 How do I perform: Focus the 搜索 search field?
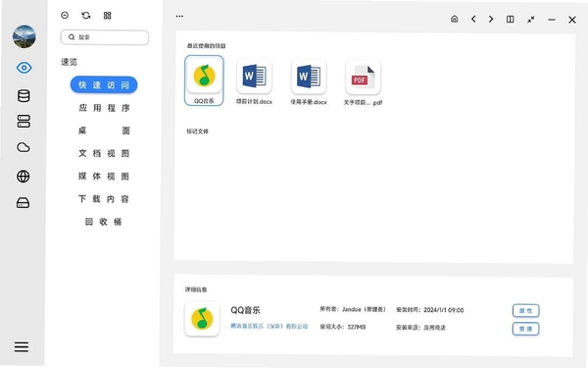point(105,37)
